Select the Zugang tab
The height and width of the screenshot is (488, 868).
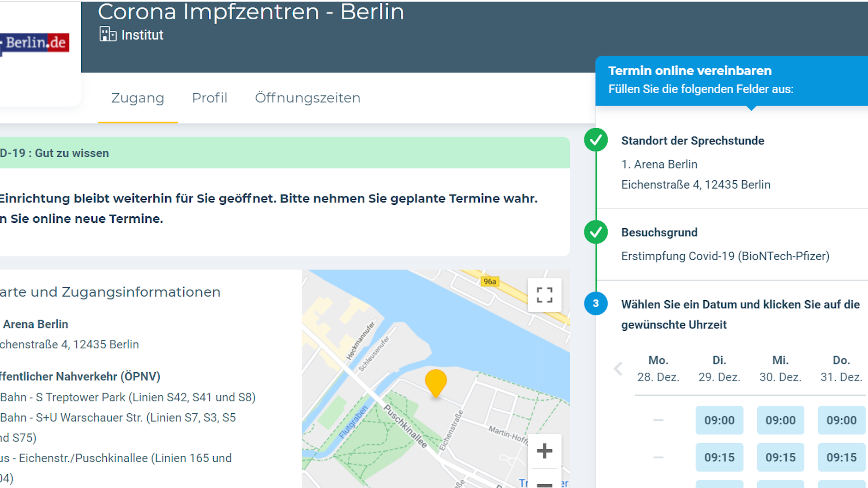tap(137, 98)
